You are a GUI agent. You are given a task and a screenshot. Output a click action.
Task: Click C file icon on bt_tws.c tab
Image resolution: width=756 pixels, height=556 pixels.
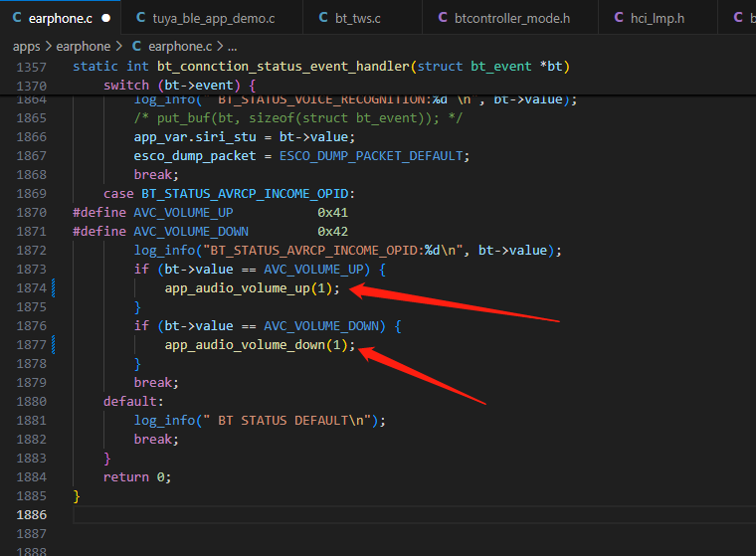tap(323, 18)
